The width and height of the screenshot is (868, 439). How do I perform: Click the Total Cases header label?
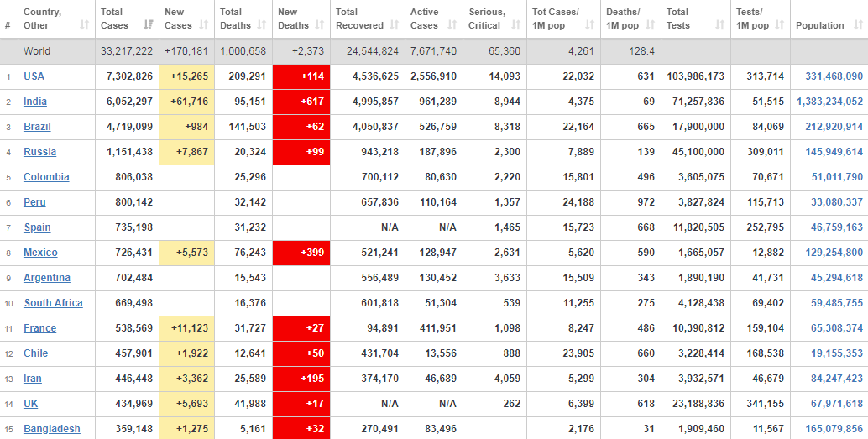114,18
